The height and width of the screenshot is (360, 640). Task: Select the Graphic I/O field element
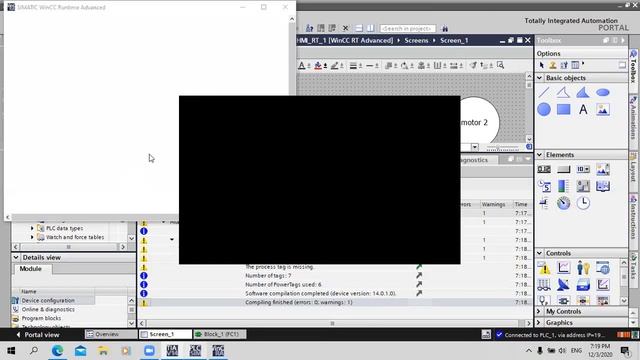tap(602, 169)
